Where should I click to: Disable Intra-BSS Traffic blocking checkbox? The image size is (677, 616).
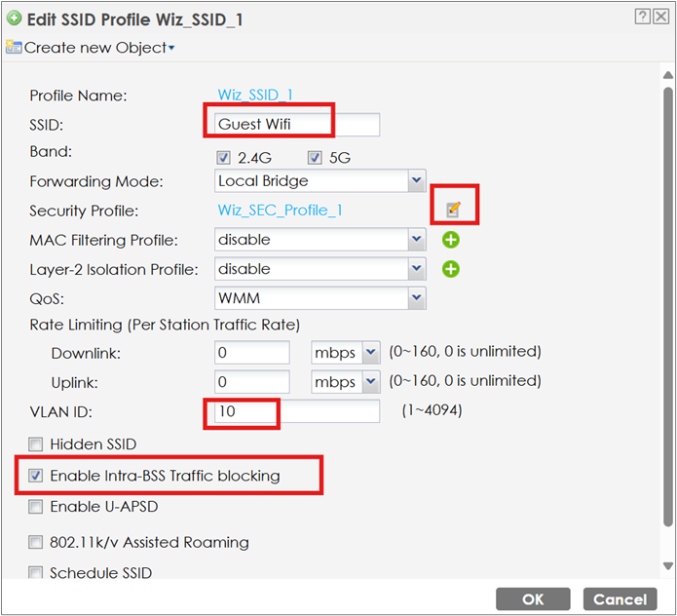pos(35,476)
